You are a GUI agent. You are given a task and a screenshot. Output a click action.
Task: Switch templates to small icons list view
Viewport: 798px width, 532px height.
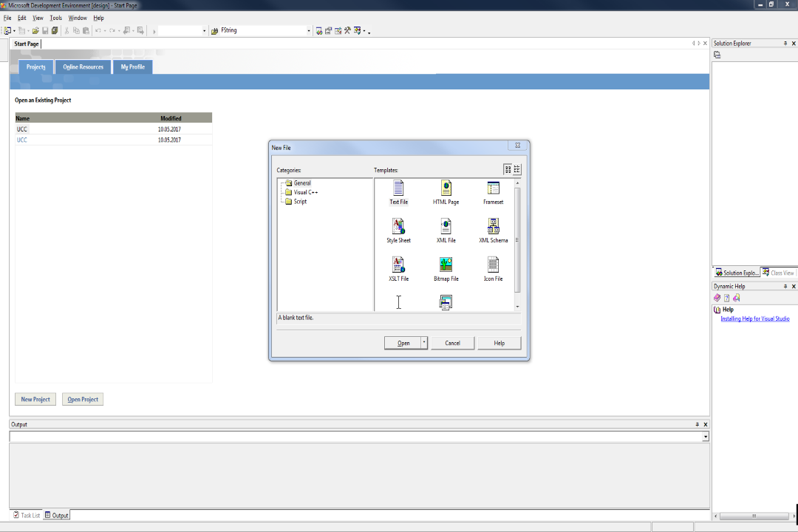click(517, 169)
